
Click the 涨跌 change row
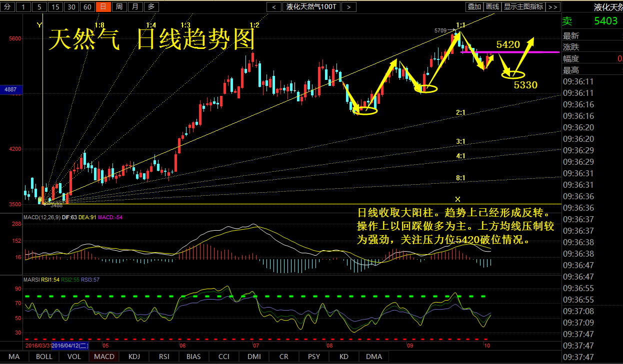point(592,47)
